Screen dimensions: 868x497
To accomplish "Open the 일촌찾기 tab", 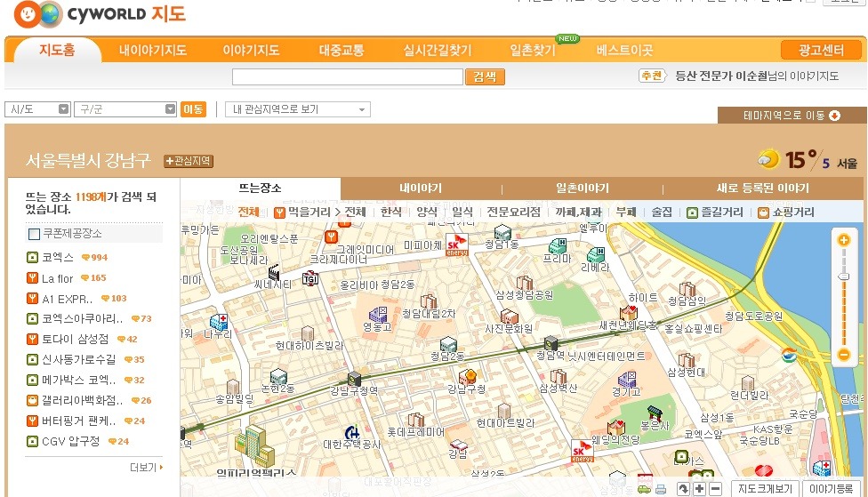I will click(x=533, y=50).
